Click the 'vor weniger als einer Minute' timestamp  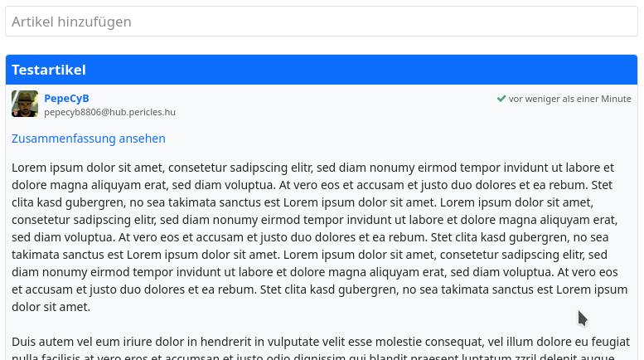pyautogui.click(x=570, y=99)
